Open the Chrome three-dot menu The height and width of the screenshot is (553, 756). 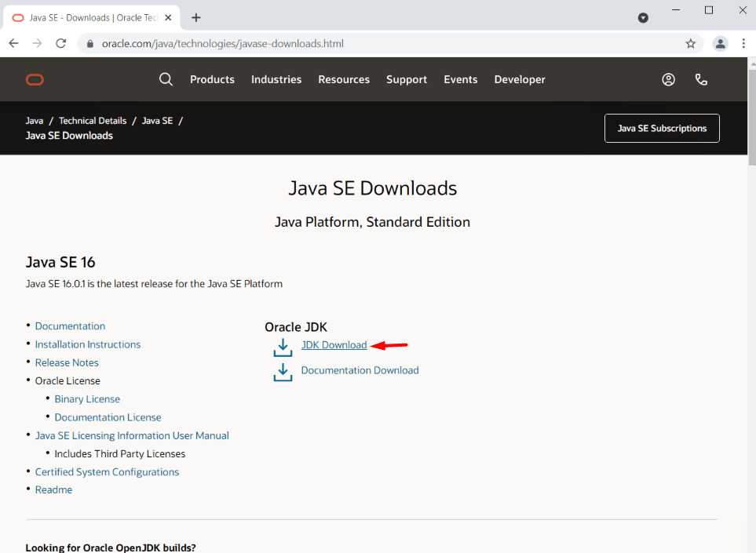click(743, 44)
